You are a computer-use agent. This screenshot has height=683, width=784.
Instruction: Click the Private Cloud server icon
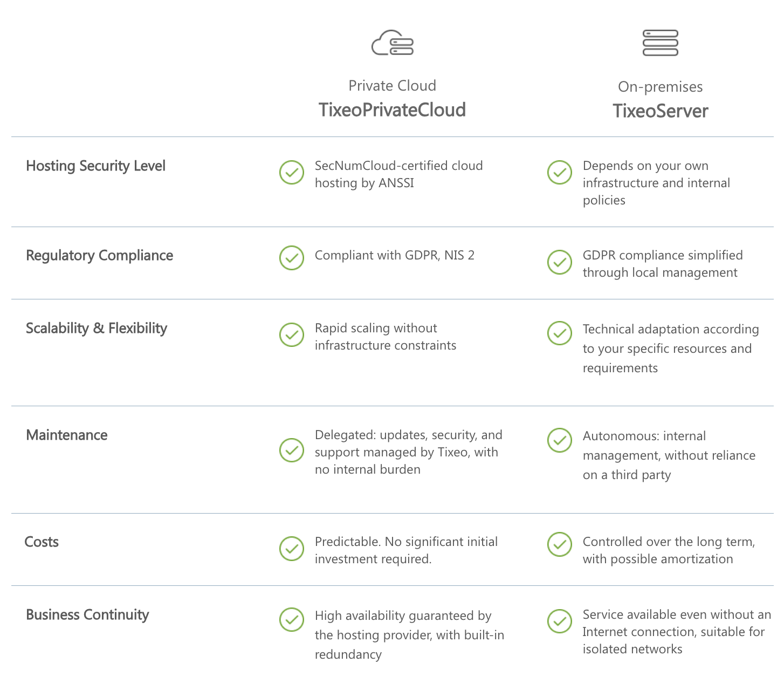coord(392,43)
